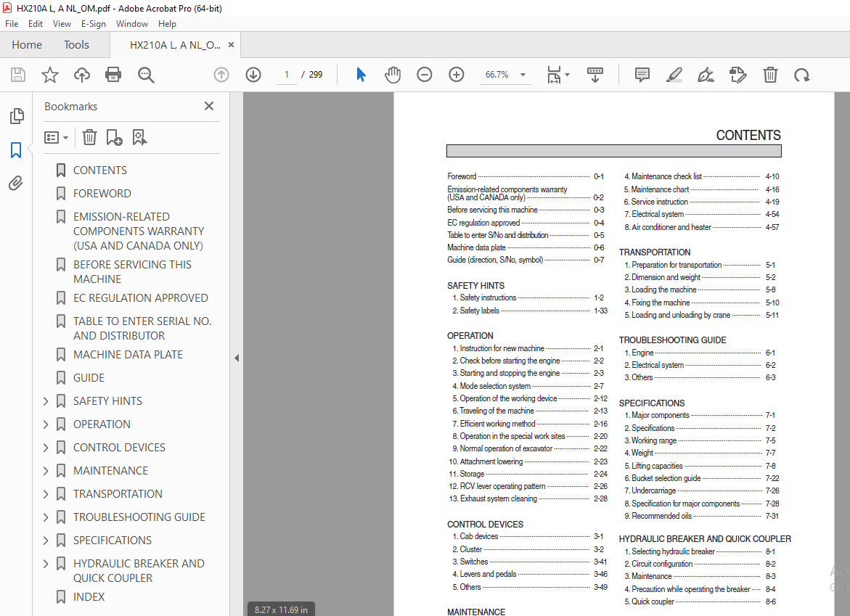
Task: Upload the file to cloud
Action: pos(82,75)
